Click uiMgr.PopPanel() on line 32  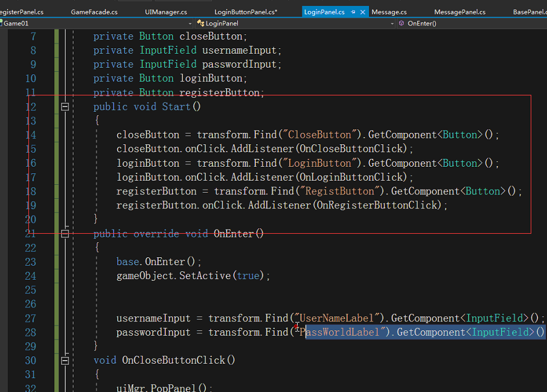tap(164, 388)
